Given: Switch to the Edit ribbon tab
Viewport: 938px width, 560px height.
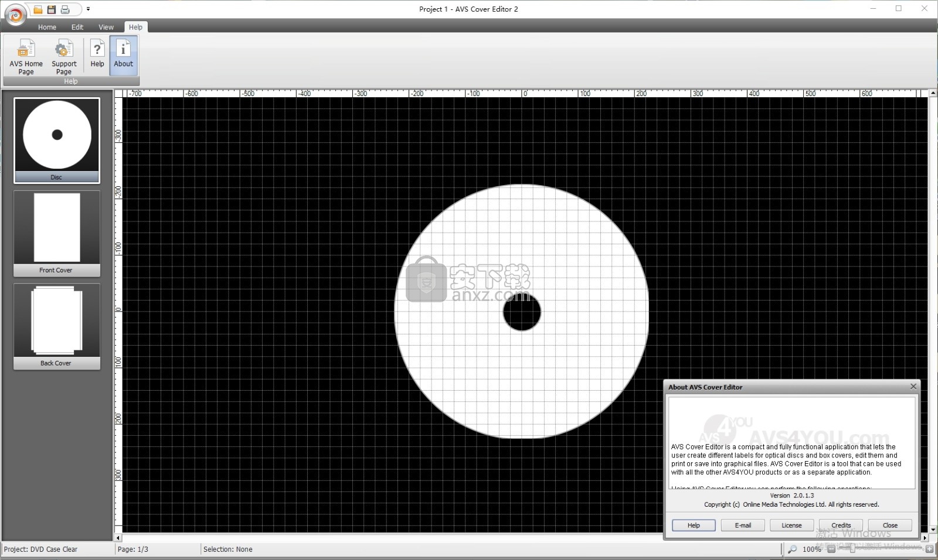Looking at the screenshot, I should (77, 27).
